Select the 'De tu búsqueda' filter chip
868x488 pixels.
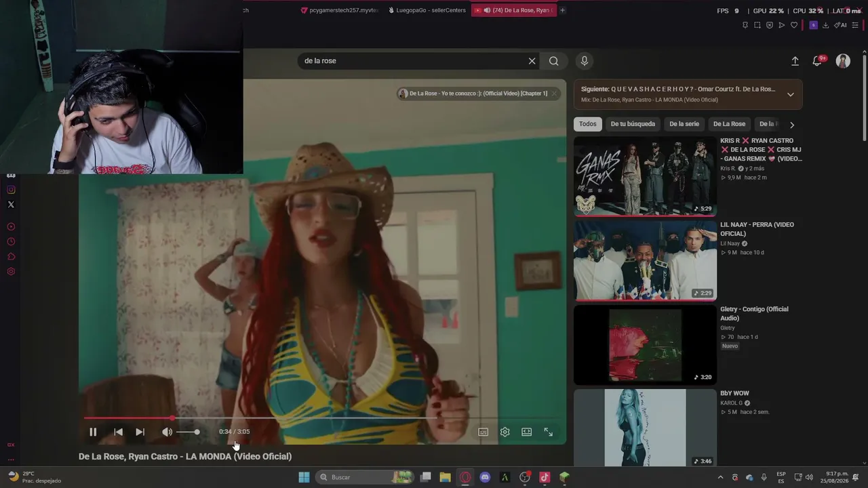click(633, 124)
